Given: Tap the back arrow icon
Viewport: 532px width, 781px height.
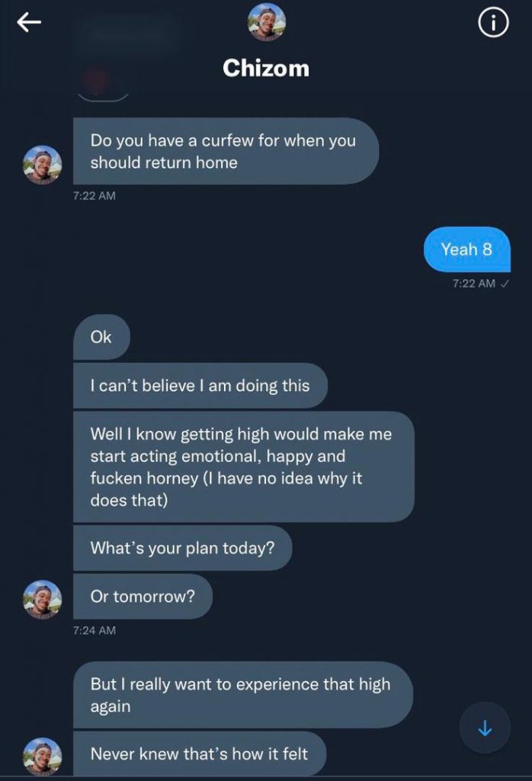Looking at the screenshot, I should [29, 24].
